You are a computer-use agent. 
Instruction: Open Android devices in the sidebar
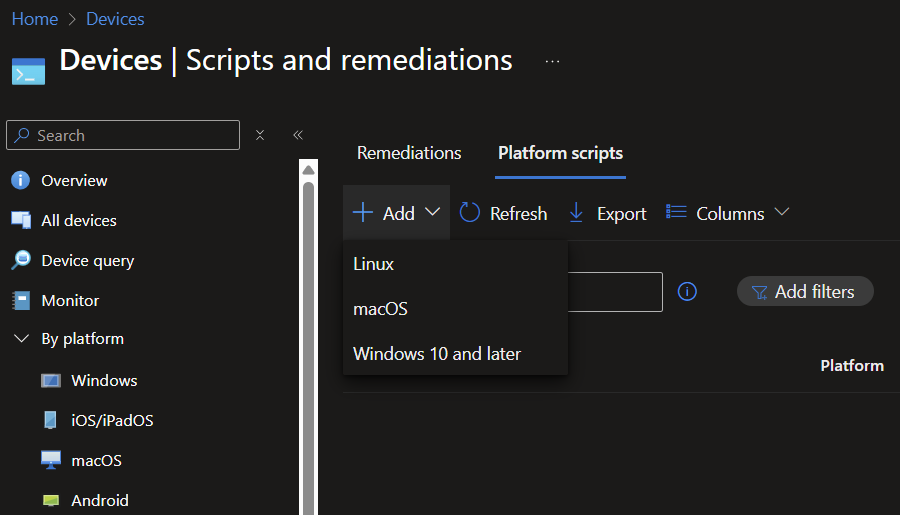point(99,501)
